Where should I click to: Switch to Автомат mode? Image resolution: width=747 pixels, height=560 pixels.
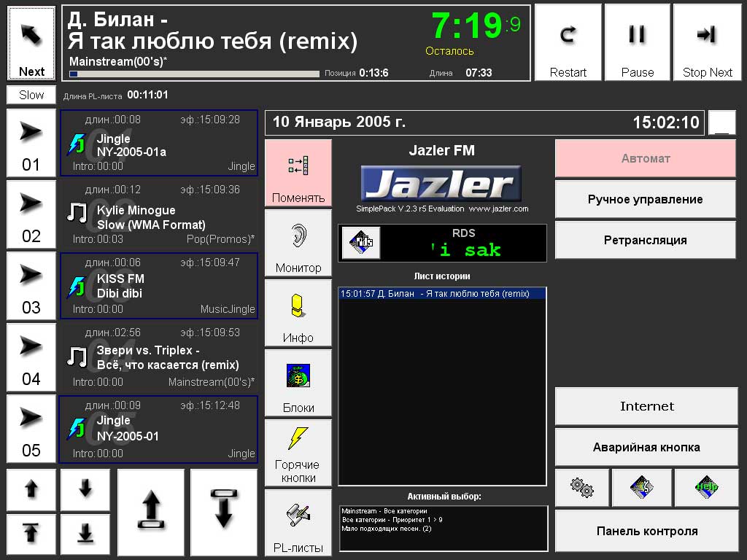point(646,158)
